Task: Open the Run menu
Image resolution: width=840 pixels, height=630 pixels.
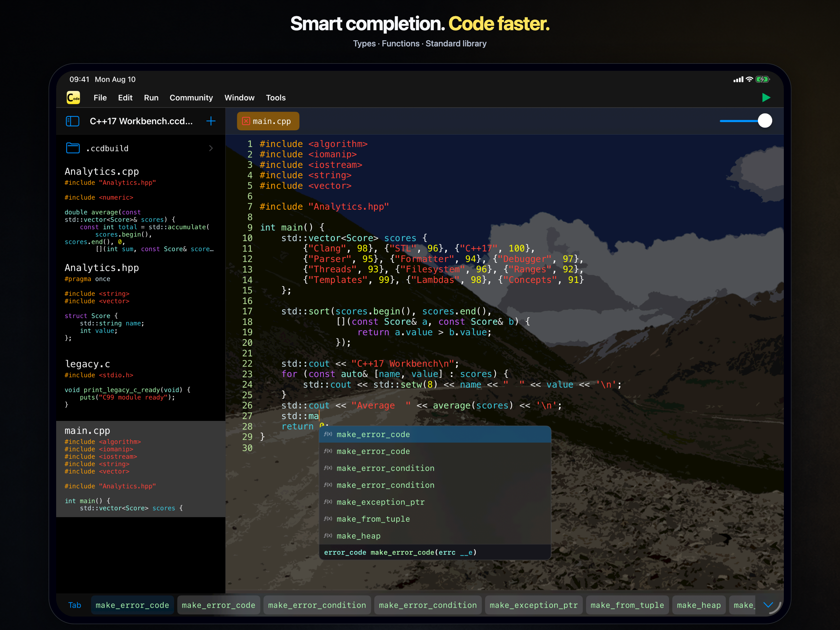Action: (151, 98)
